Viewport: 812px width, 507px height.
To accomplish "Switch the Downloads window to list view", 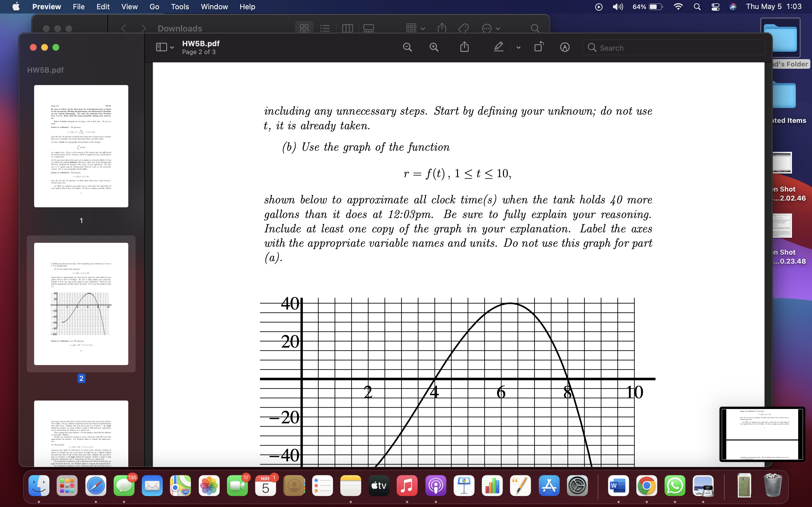I will 325,28.
